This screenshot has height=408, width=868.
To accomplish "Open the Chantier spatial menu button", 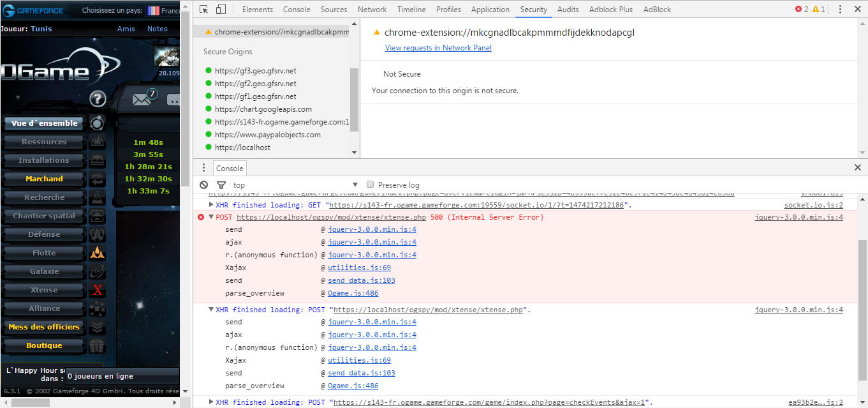I will click(x=45, y=216).
